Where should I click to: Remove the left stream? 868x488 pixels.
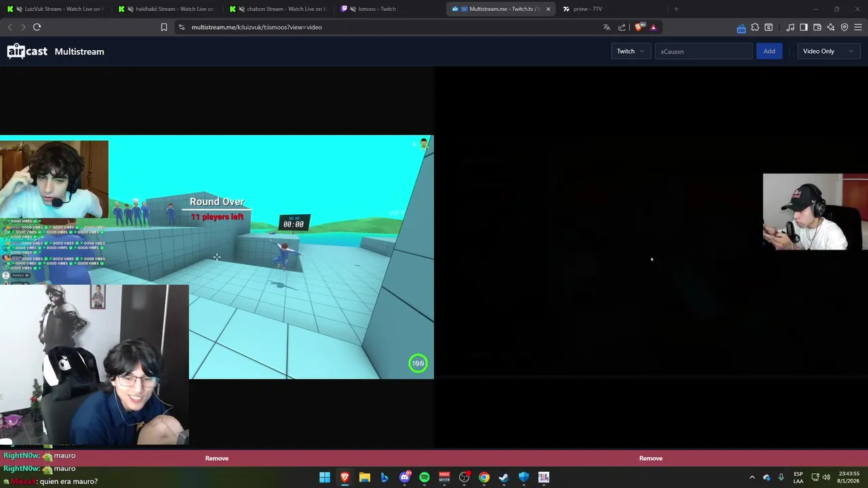[x=217, y=458]
